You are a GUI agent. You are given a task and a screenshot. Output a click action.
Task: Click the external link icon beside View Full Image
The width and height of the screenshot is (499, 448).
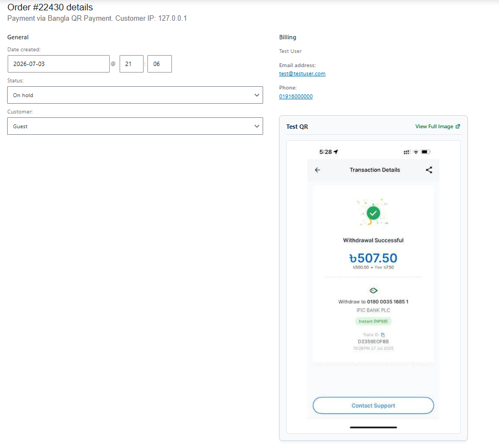click(458, 126)
